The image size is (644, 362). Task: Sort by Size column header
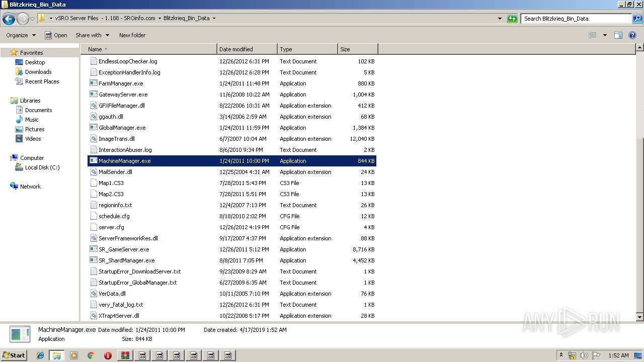[x=358, y=49]
